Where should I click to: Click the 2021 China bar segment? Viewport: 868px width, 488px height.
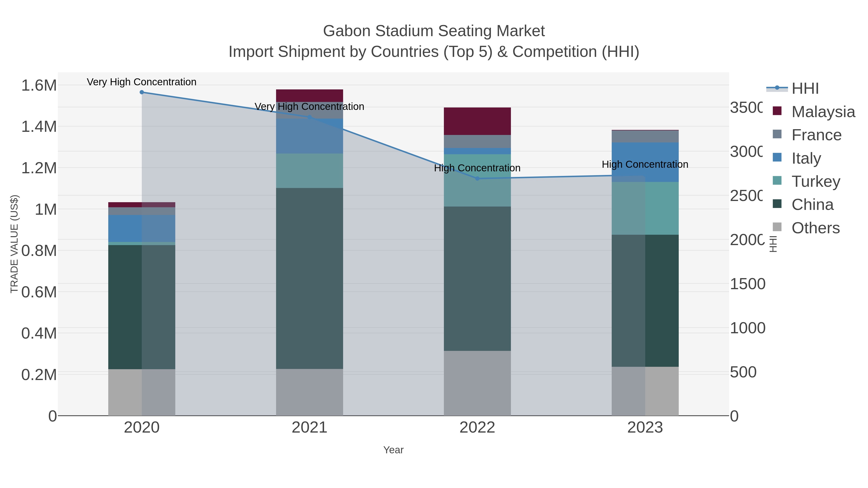coord(310,279)
